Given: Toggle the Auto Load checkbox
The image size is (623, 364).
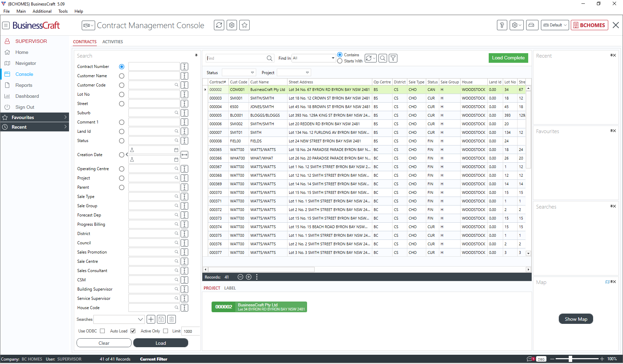Looking at the screenshot, I should click(x=133, y=331).
